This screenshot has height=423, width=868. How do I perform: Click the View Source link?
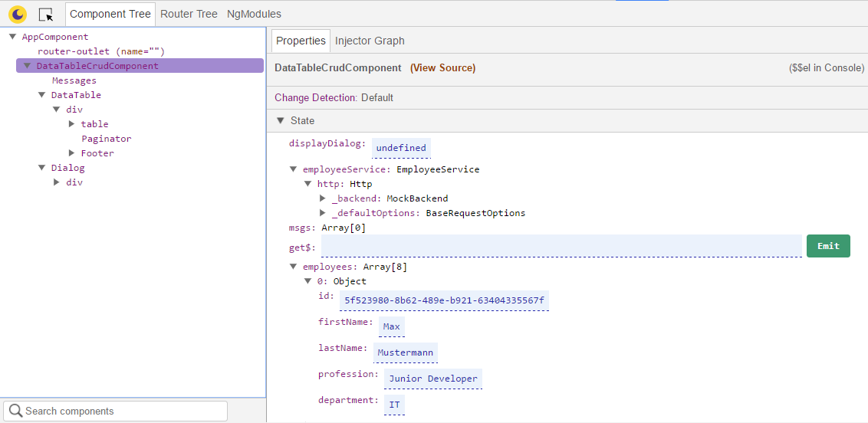(442, 68)
